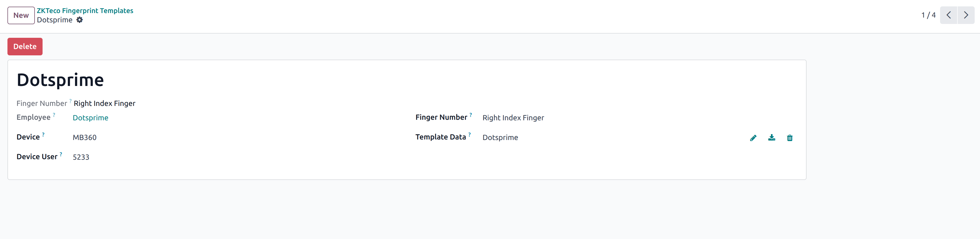Select the Dotsprime title heading

60,80
